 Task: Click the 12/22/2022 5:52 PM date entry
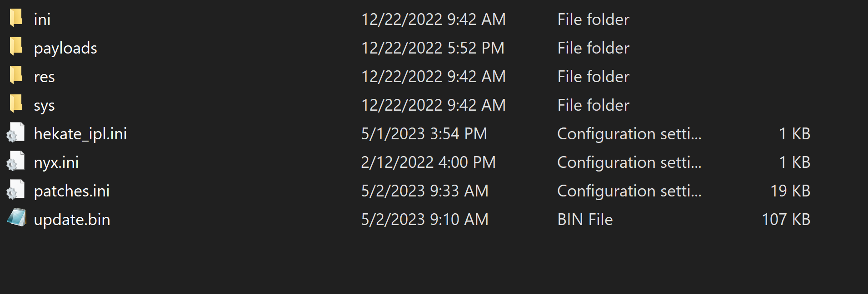click(433, 48)
